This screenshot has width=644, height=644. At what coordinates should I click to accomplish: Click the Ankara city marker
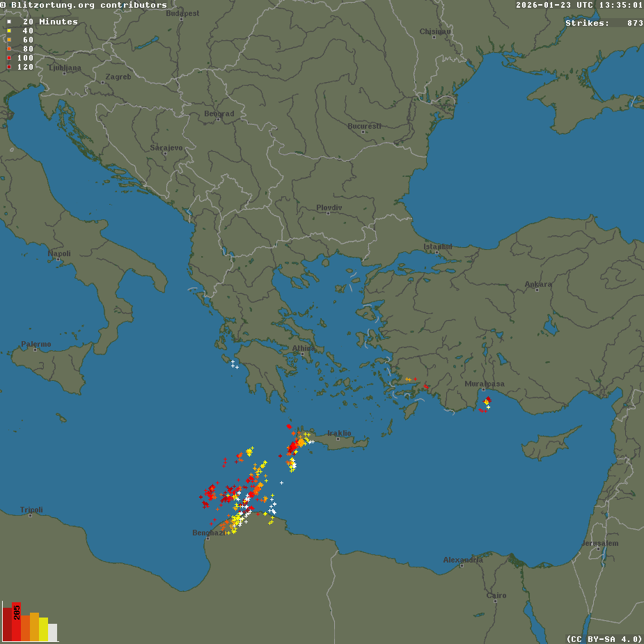click(x=538, y=289)
